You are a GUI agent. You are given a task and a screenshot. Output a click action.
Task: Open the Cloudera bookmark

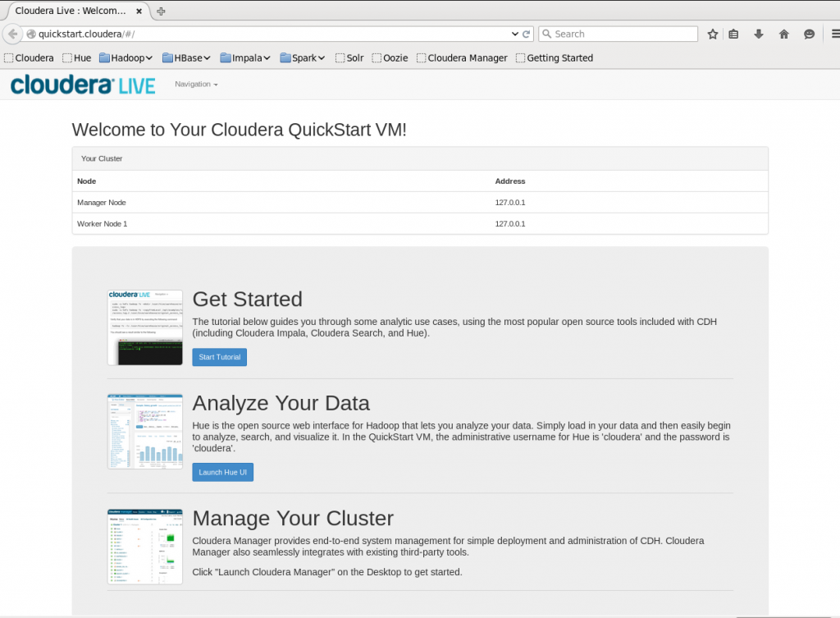point(29,58)
